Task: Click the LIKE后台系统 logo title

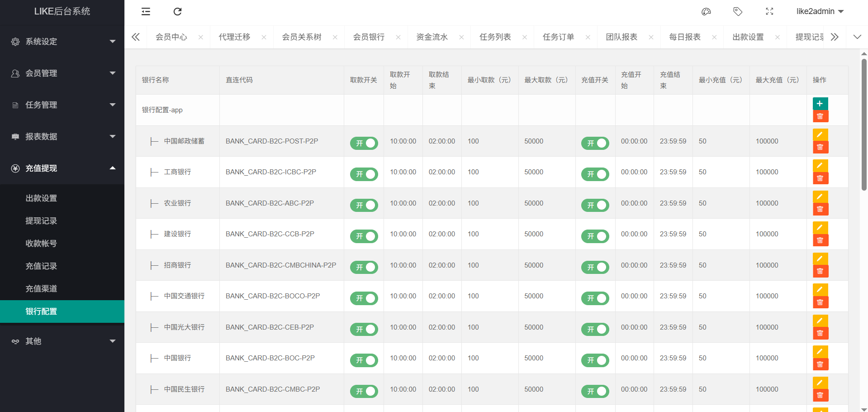Action: click(x=62, y=12)
